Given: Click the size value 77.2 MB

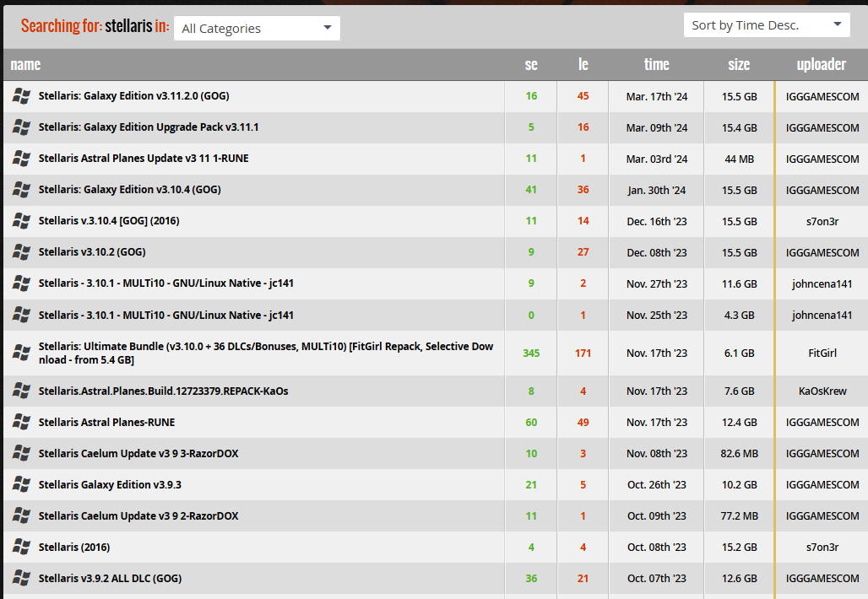Looking at the screenshot, I should click(x=739, y=516).
